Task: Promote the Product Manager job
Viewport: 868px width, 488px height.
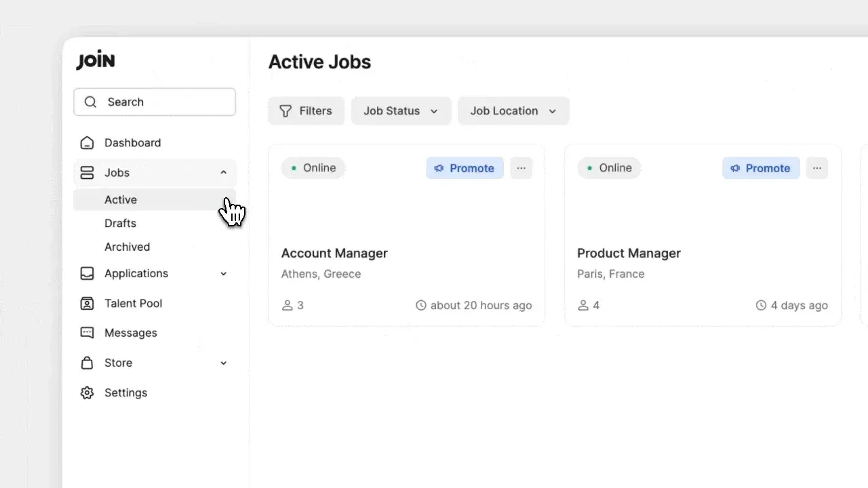Action: [761, 168]
